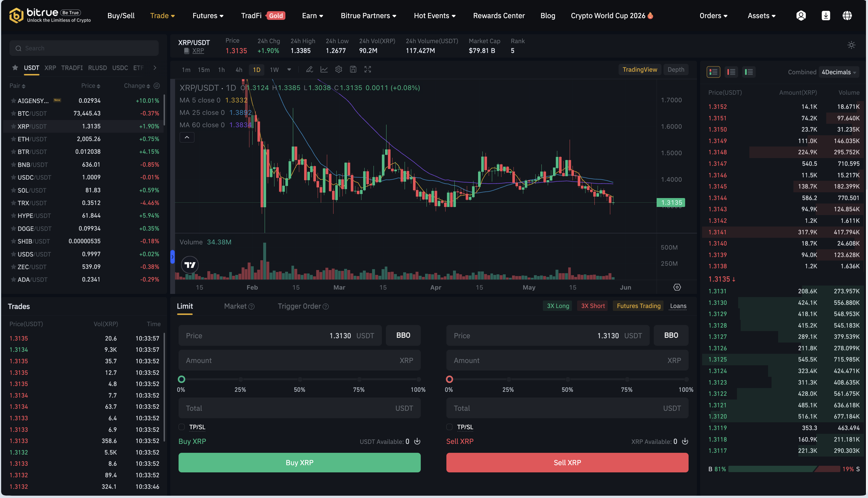Switch to the Market order tab
This screenshot has height=498, width=868.
[x=235, y=307]
